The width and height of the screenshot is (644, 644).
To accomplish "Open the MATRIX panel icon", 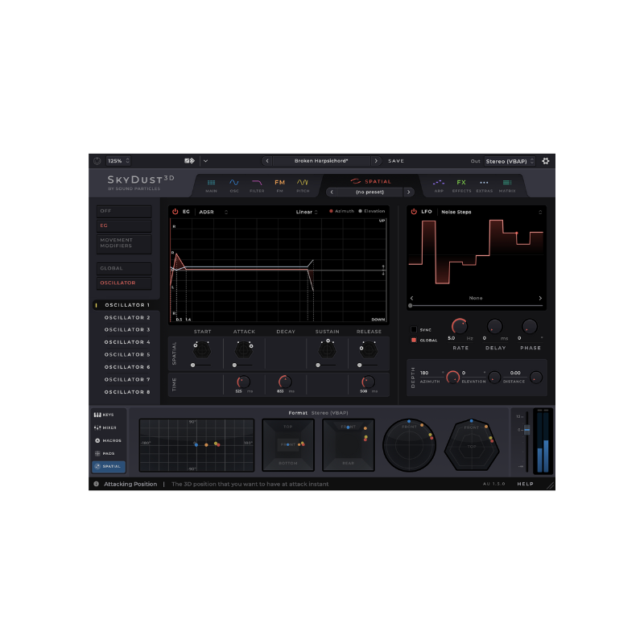I will [508, 184].
